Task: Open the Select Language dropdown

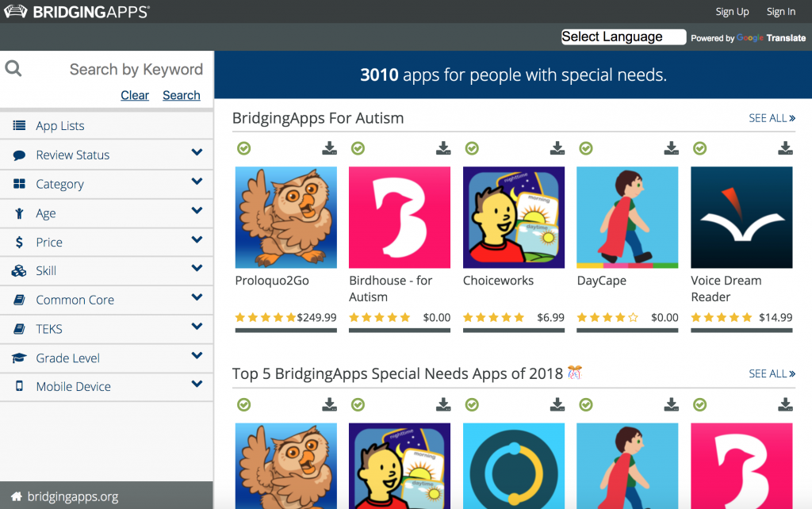Action: coord(623,37)
